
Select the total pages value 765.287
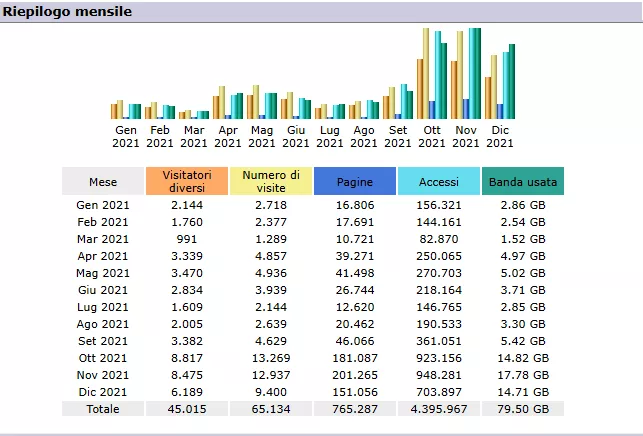click(354, 409)
